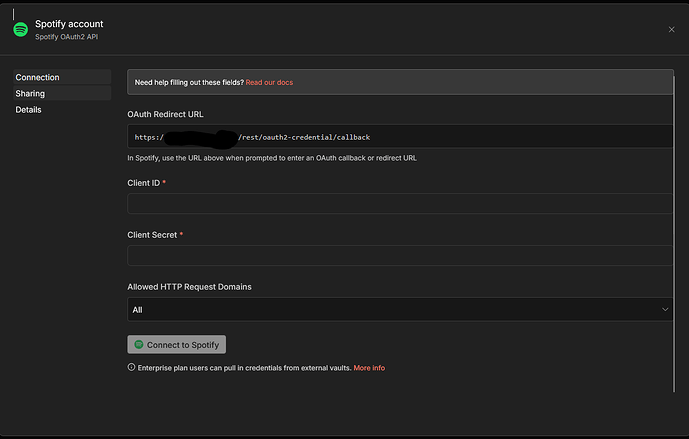
Task: Switch to the Connection tab
Action: click(37, 77)
